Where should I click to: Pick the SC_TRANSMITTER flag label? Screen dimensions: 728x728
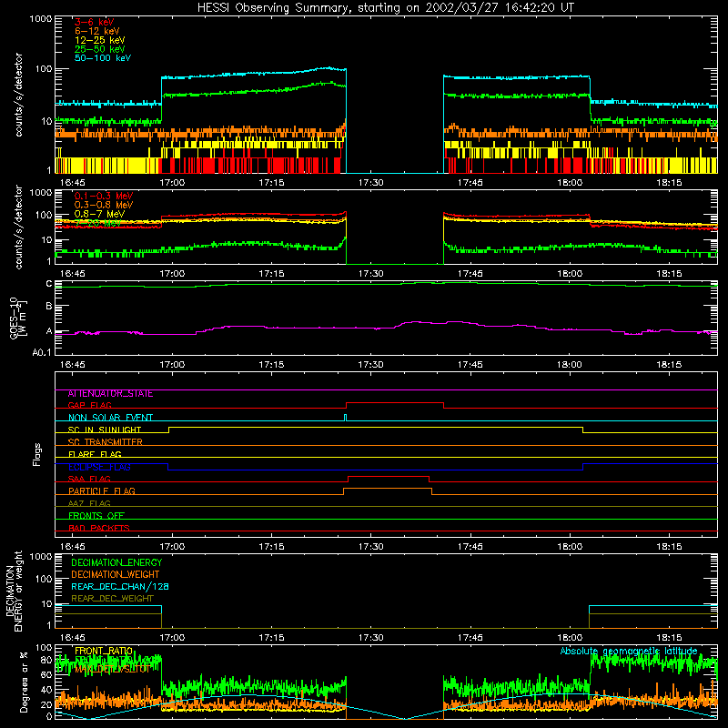tap(105, 442)
